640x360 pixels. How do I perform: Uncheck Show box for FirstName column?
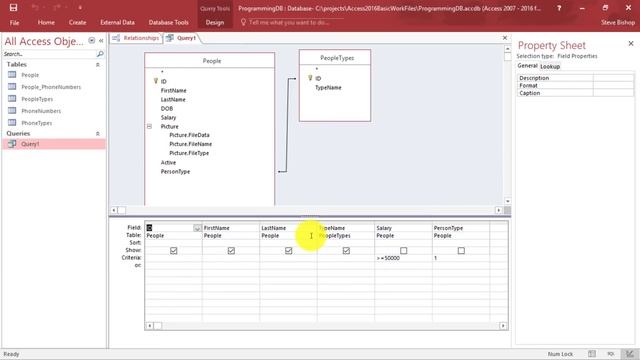(x=231, y=250)
